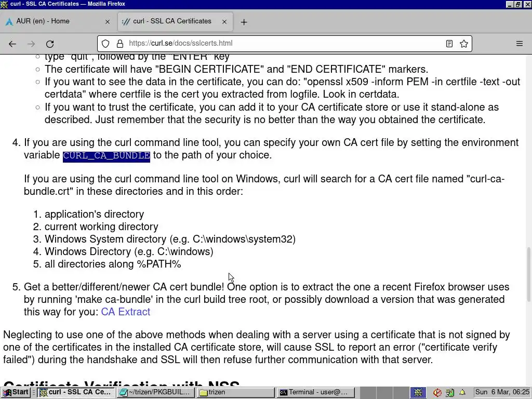Close the AUR (en) - Home tab

[108, 22]
